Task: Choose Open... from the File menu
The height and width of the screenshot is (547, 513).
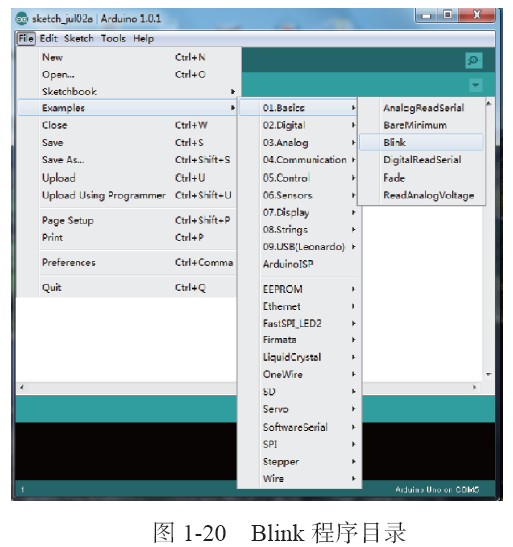Action: (x=127, y=75)
